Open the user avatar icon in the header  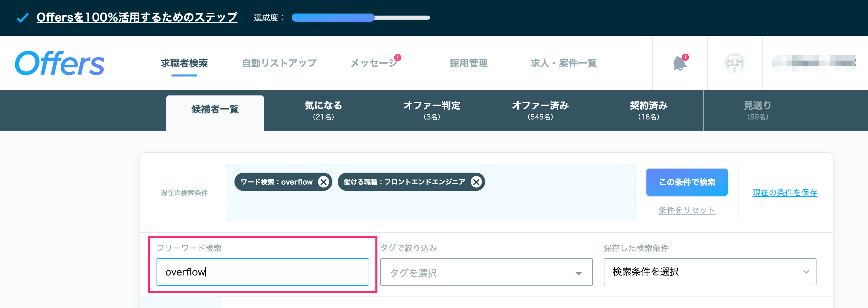(735, 63)
